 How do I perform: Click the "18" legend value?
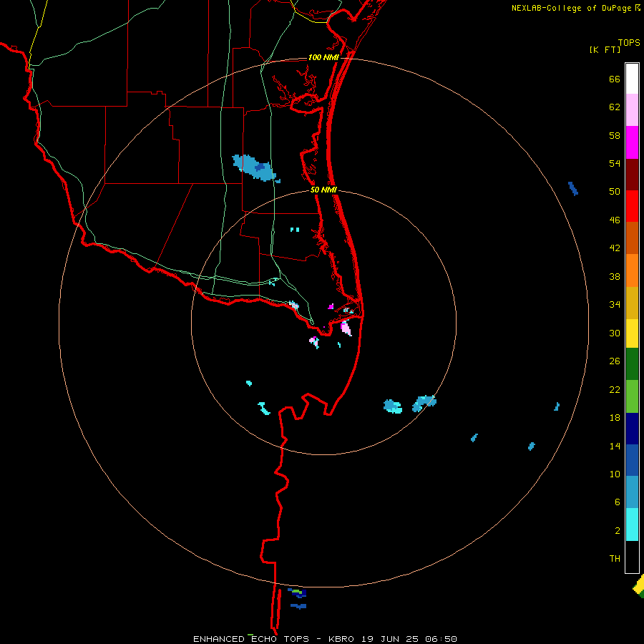[x=615, y=418]
